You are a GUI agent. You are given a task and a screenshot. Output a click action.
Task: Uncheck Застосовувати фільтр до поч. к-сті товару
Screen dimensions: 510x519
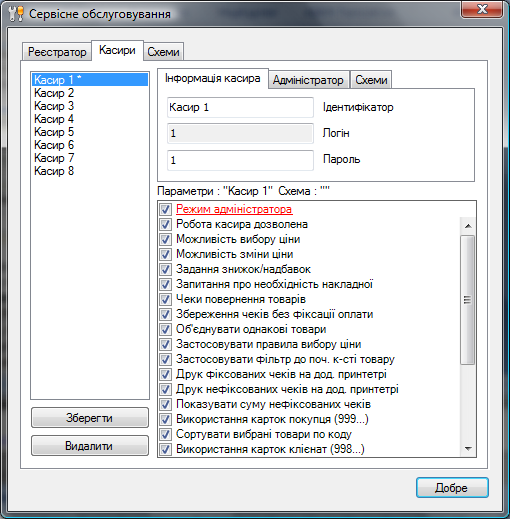pyautogui.click(x=165, y=359)
